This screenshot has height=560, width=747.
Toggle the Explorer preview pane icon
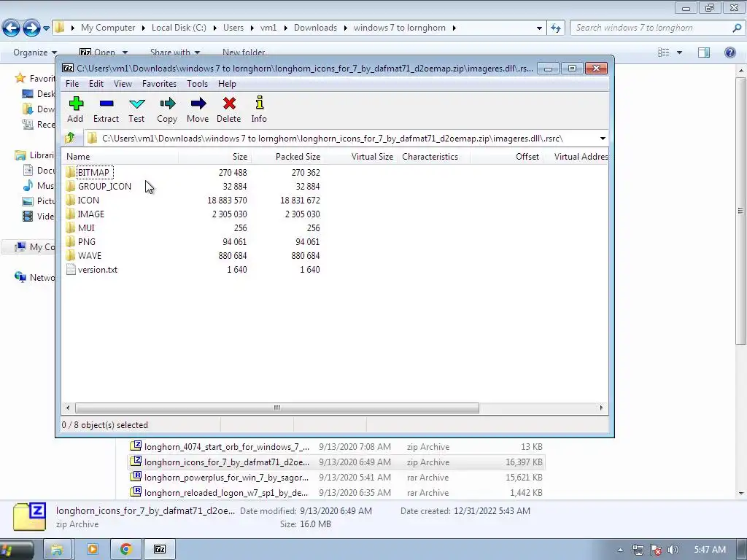(x=704, y=52)
